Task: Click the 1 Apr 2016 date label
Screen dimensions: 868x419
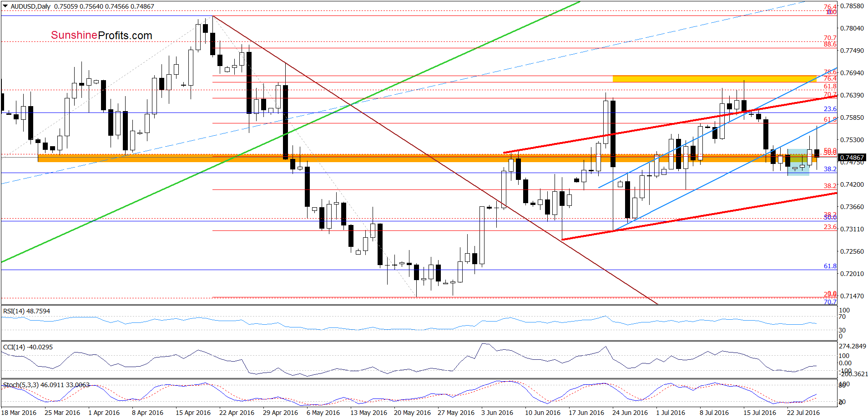Action: coord(104,413)
